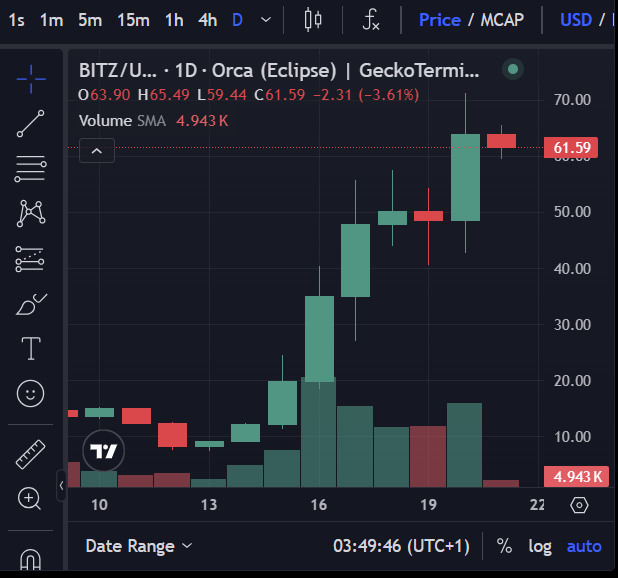The width and height of the screenshot is (618, 578).
Task: Toggle currency to USD
Action: pyautogui.click(x=576, y=20)
